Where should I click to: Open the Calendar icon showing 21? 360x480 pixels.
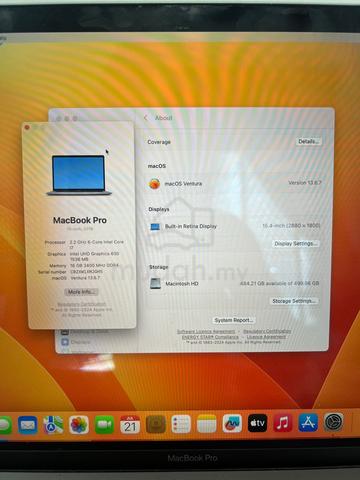point(130,425)
